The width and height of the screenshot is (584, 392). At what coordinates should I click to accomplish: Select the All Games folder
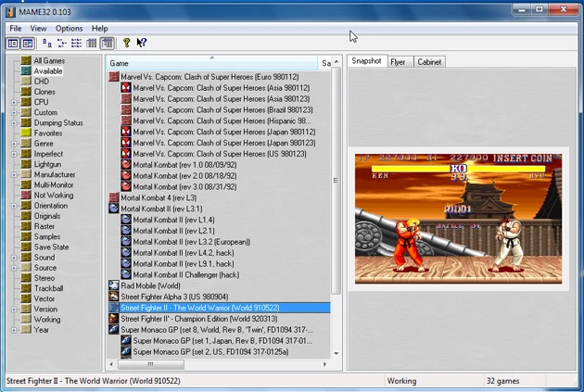click(49, 60)
